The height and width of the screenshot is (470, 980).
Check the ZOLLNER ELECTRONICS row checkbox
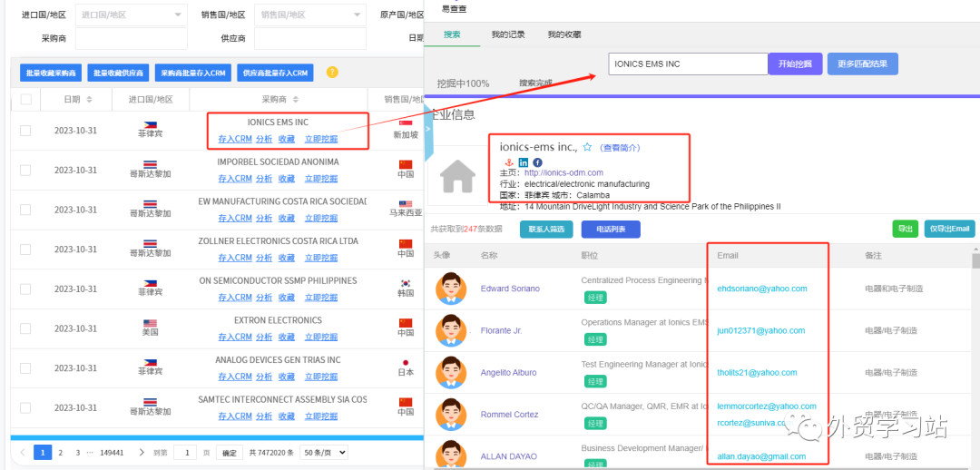(x=25, y=250)
